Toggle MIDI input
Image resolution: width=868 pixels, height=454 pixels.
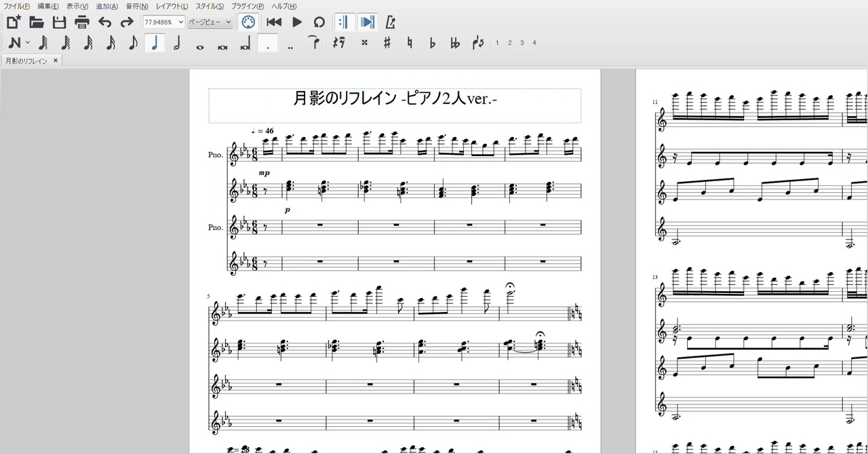249,22
